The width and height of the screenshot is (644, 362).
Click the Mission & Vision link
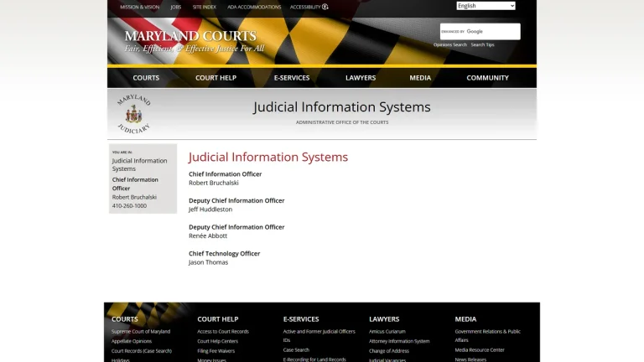[140, 7]
